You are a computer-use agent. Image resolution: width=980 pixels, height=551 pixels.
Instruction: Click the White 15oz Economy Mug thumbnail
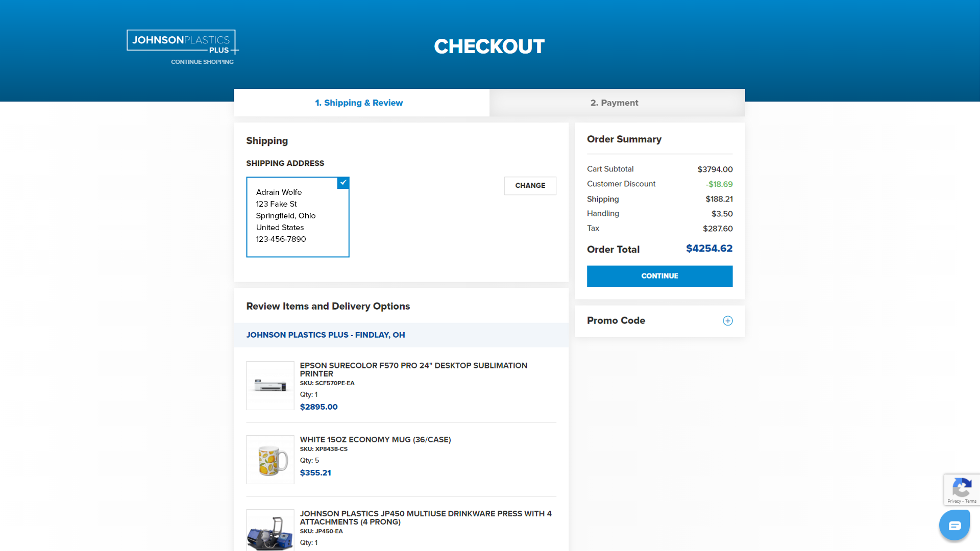tap(270, 459)
